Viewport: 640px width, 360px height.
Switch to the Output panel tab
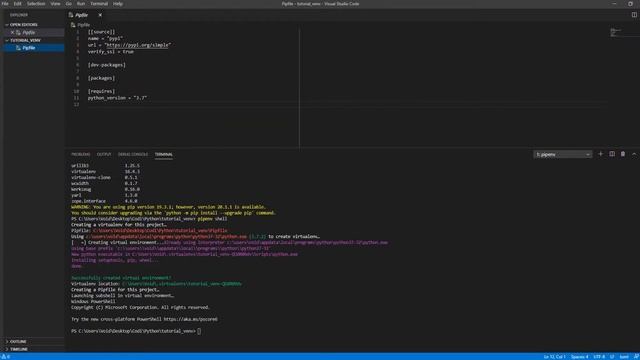click(x=104, y=154)
